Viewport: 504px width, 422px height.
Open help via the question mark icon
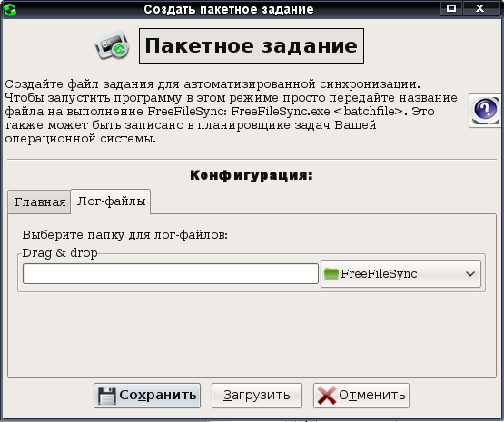point(486,111)
